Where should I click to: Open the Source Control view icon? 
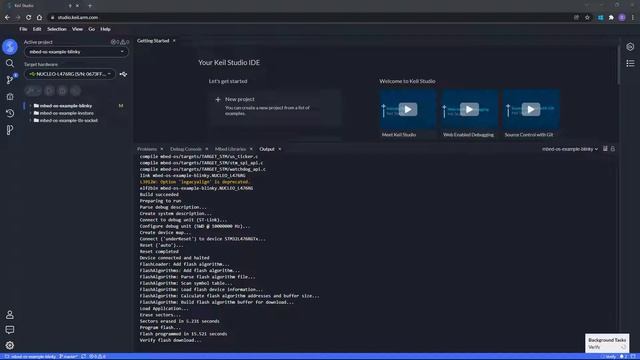tap(10, 80)
